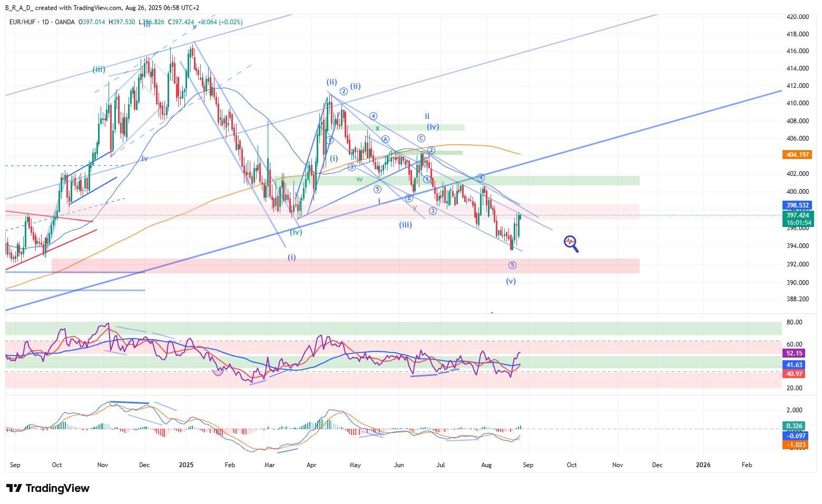This screenshot has width=822, height=504.
Task: Click Jun on the time axis
Action: [399, 465]
